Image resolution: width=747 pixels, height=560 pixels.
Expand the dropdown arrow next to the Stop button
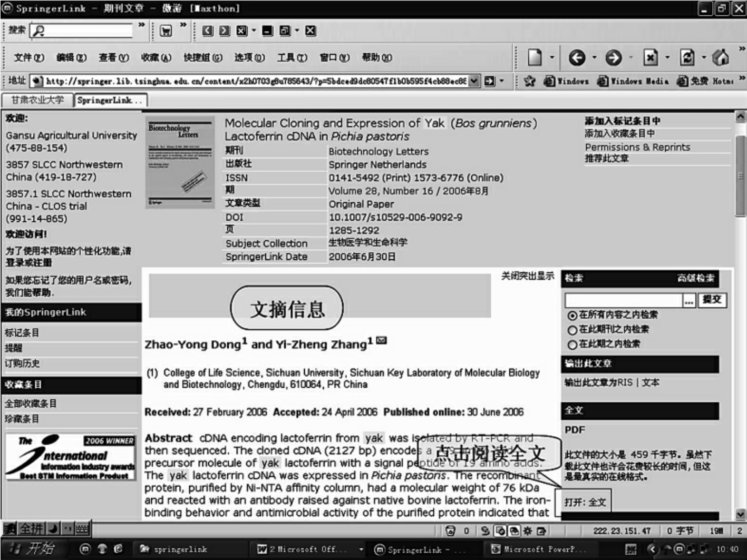667,57
